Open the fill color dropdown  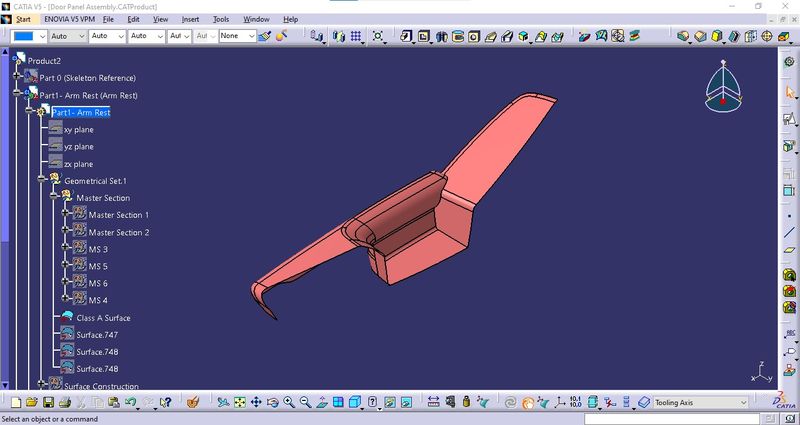[42, 36]
